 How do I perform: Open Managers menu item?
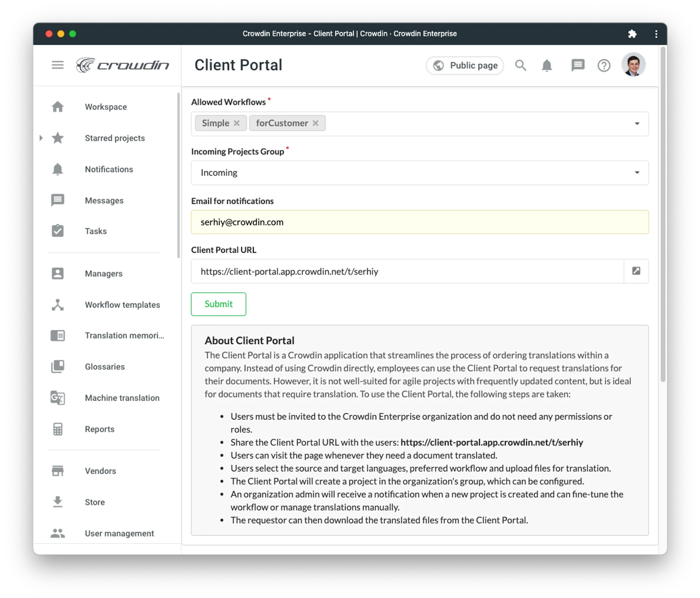(x=104, y=274)
